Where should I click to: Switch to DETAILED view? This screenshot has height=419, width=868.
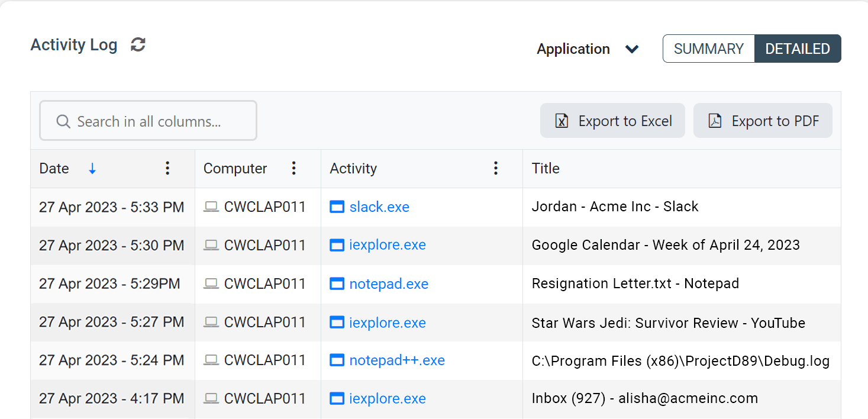pos(797,49)
